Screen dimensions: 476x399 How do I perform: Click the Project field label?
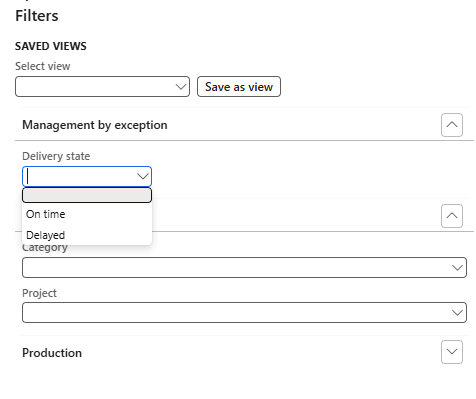(39, 293)
